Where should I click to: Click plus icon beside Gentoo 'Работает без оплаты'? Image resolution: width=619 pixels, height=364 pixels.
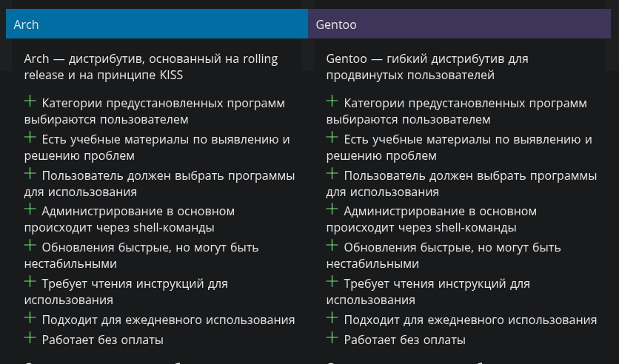click(x=332, y=338)
